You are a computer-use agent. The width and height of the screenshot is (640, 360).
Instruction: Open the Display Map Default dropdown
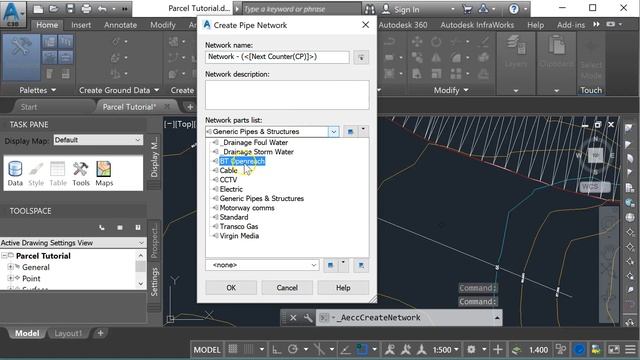pyautogui.click(x=98, y=140)
